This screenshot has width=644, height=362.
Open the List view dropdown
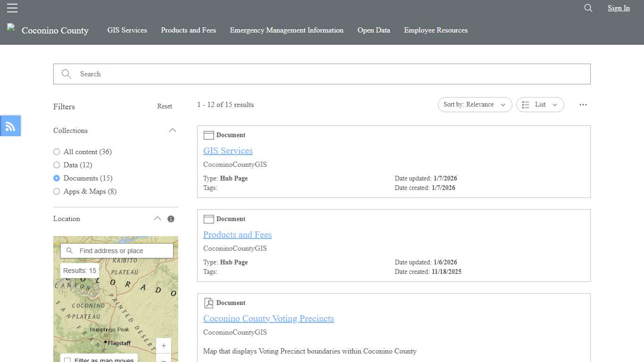[x=540, y=105]
